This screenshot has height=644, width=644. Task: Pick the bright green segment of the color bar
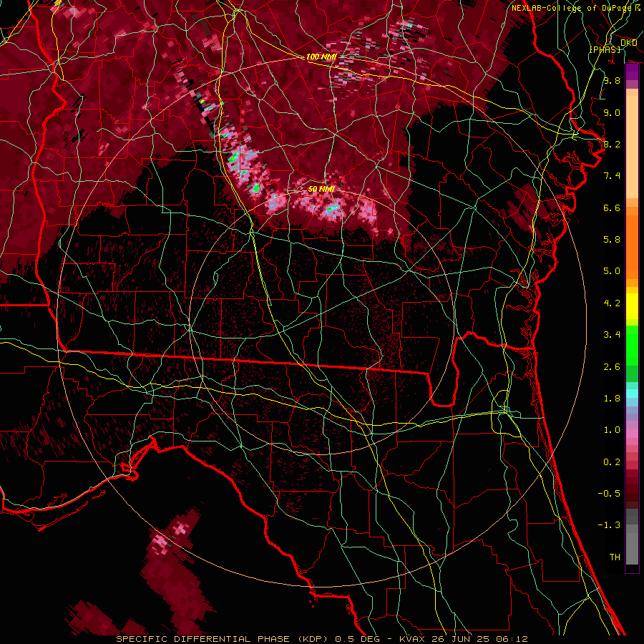click(632, 346)
